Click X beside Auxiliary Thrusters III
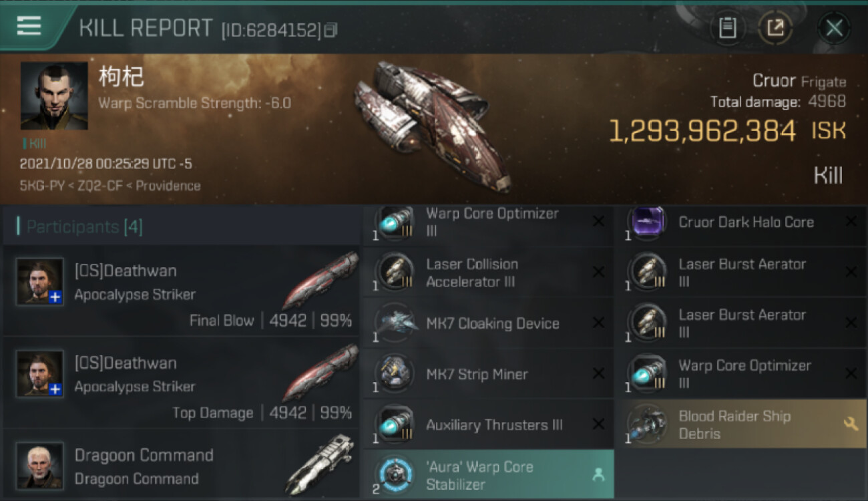The width and height of the screenshot is (868, 501). [598, 424]
